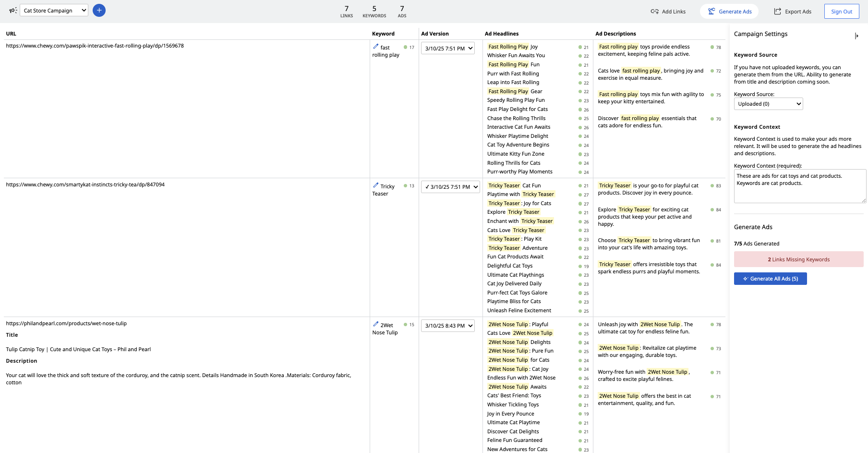Click inside the Keyword Context text area
The image size is (868, 453).
tap(800, 186)
